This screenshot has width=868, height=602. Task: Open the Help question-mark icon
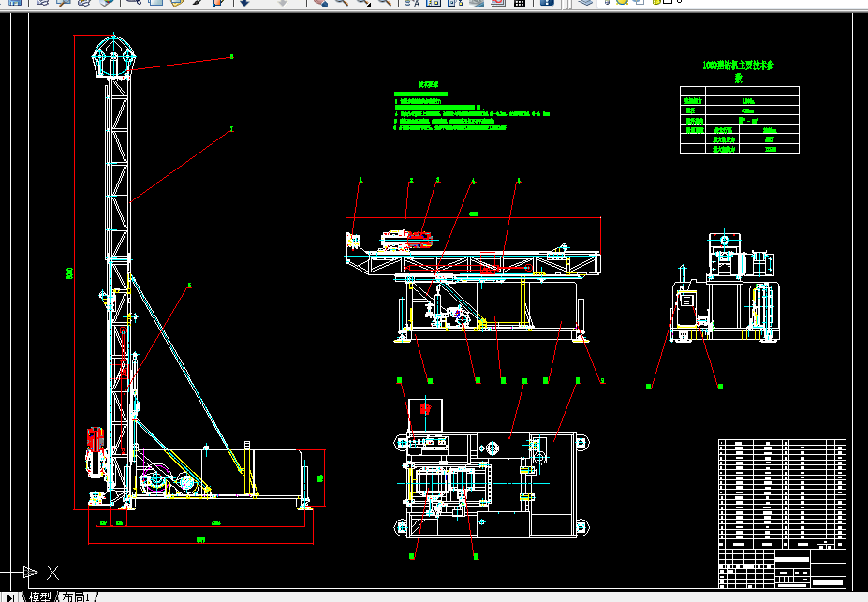[547, 2]
